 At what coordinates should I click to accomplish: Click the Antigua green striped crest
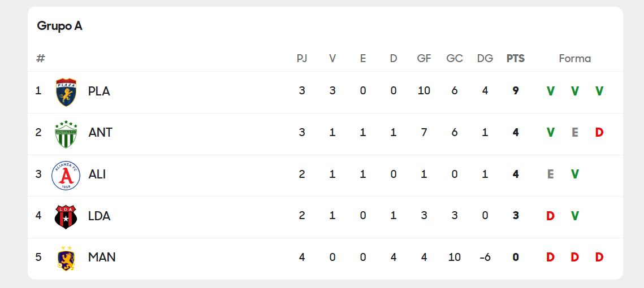click(66, 133)
